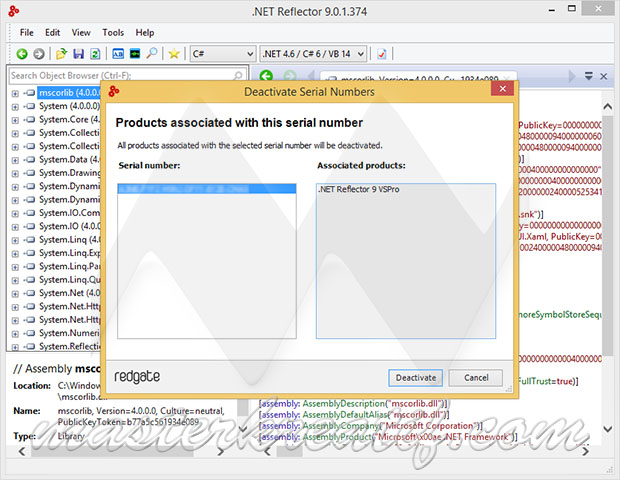Open the View menu
Image resolution: width=620 pixels, height=480 pixels.
coord(81,32)
